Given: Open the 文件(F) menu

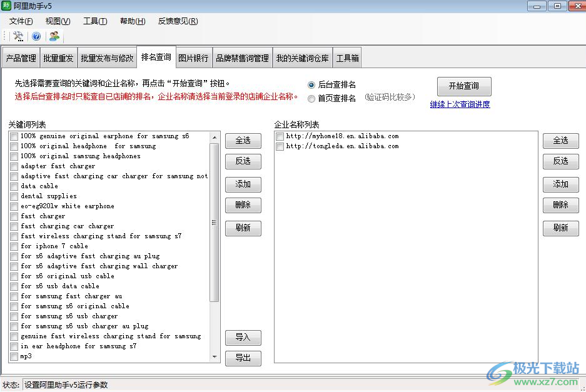Looking at the screenshot, I should [21, 21].
